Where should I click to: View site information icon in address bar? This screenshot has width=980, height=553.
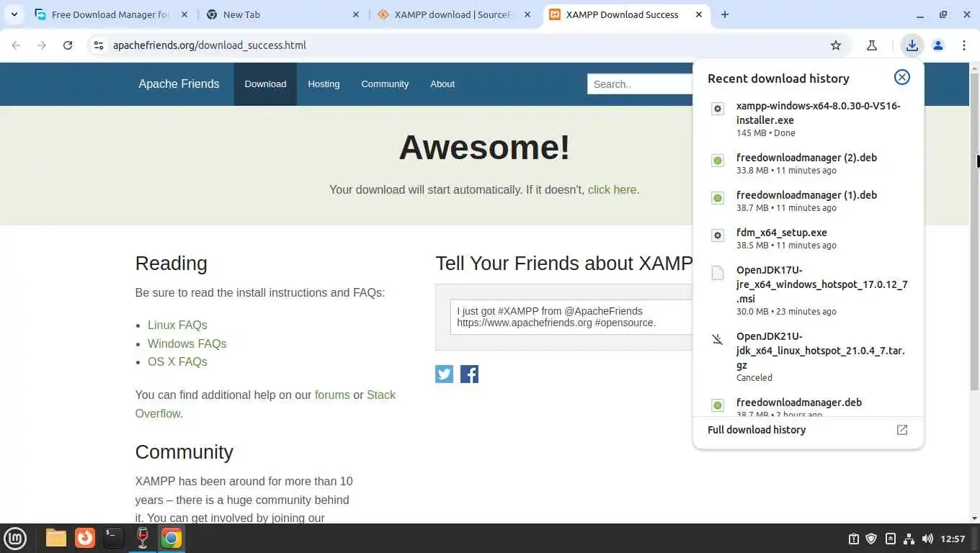pyautogui.click(x=99, y=45)
